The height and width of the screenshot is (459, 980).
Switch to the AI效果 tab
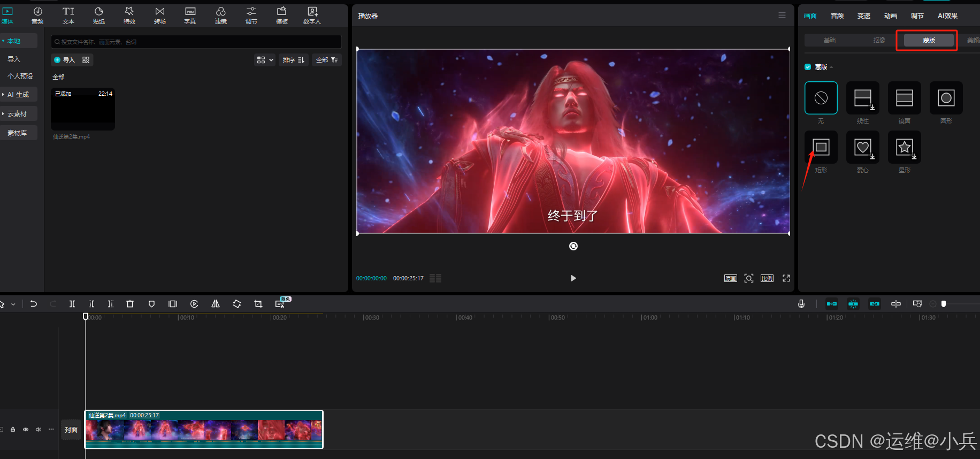tap(947, 16)
